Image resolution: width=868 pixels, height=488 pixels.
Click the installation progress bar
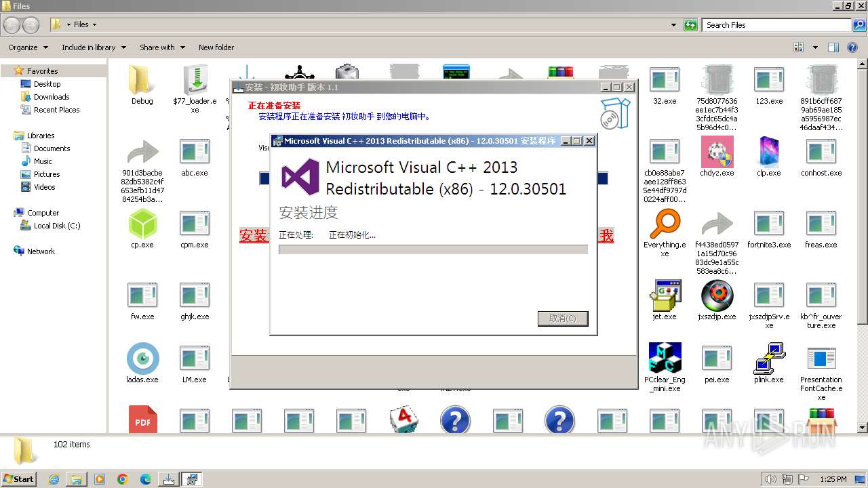(x=433, y=249)
